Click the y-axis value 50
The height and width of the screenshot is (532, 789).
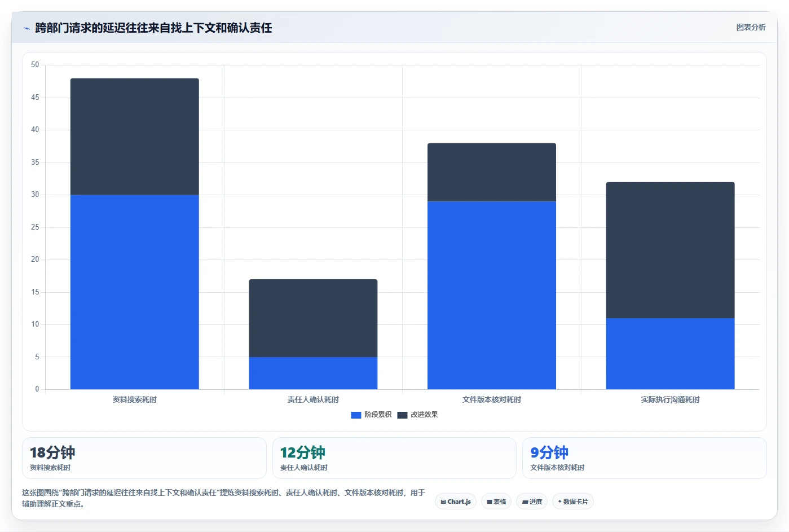tap(35, 65)
